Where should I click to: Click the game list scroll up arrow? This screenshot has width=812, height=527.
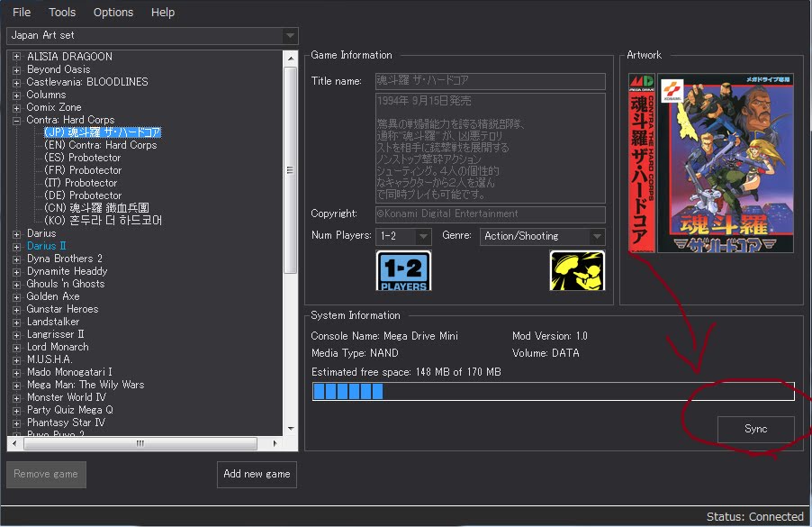coord(291,58)
